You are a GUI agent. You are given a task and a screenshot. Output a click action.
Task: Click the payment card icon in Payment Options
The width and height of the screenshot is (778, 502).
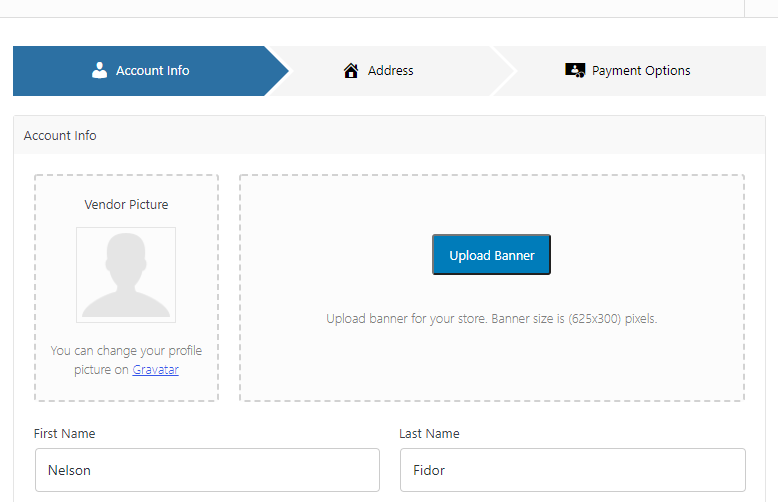(x=575, y=70)
